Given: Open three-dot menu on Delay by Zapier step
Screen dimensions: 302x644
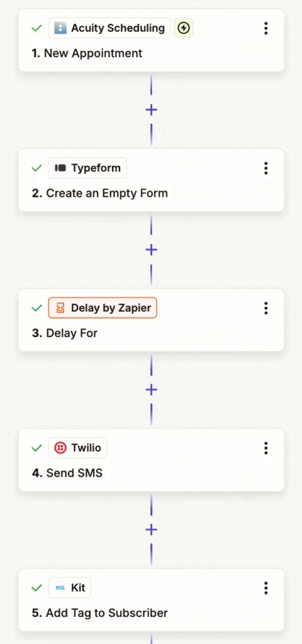Looking at the screenshot, I should (x=266, y=308).
